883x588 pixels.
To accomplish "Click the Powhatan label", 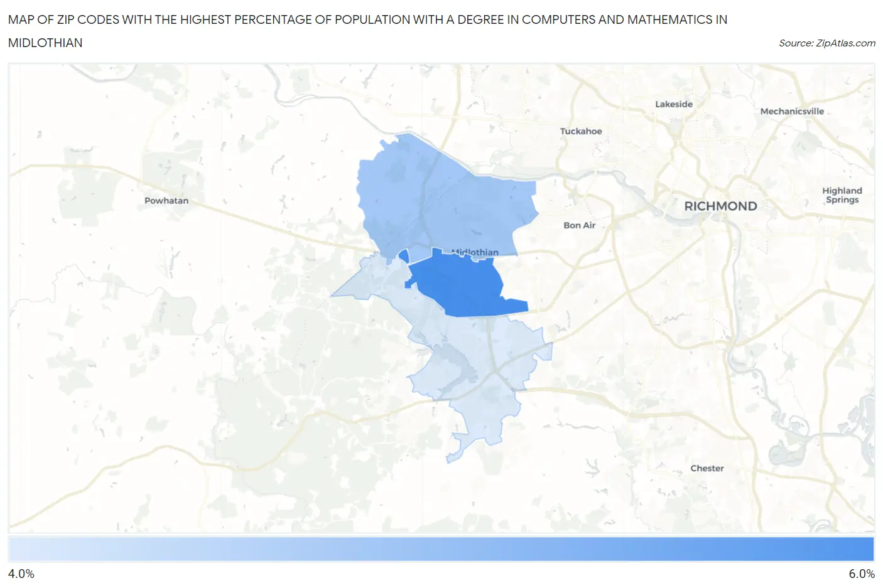I will 166,201.
